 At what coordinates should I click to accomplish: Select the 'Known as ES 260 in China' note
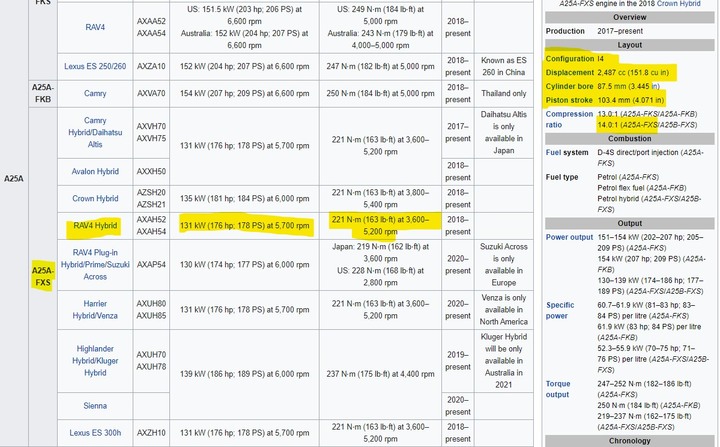click(504, 66)
